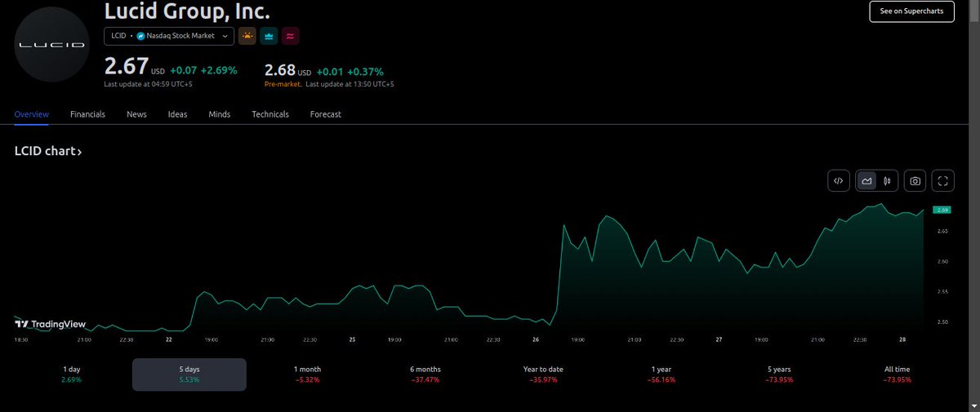980x412 pixels.
Task: Select the All time range
Action: pos(897,374)
